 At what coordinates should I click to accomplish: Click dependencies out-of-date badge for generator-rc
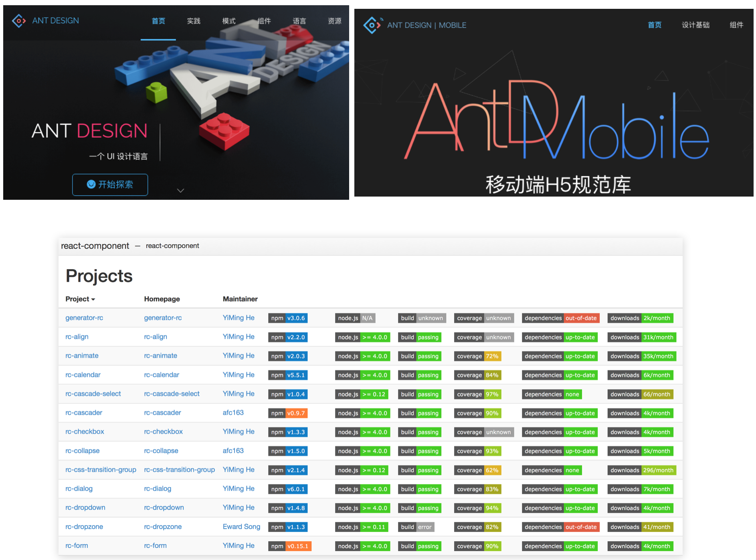[x=561, y=318]
